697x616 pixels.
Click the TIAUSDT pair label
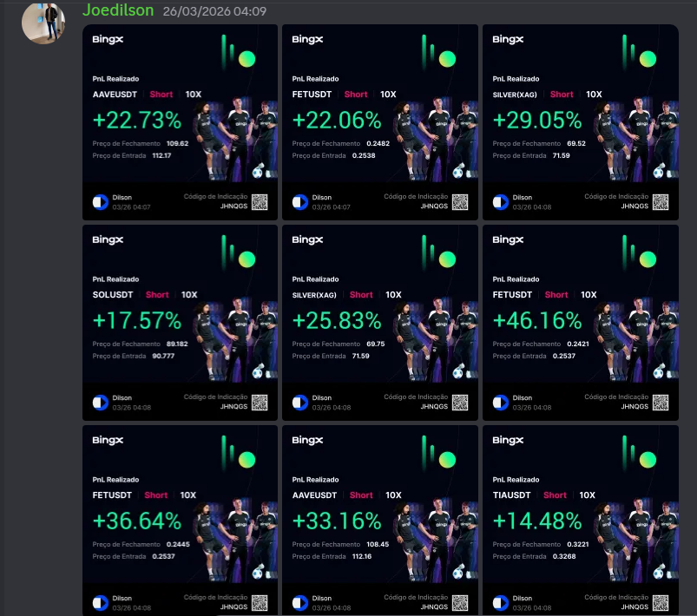[x=511, y=495]
